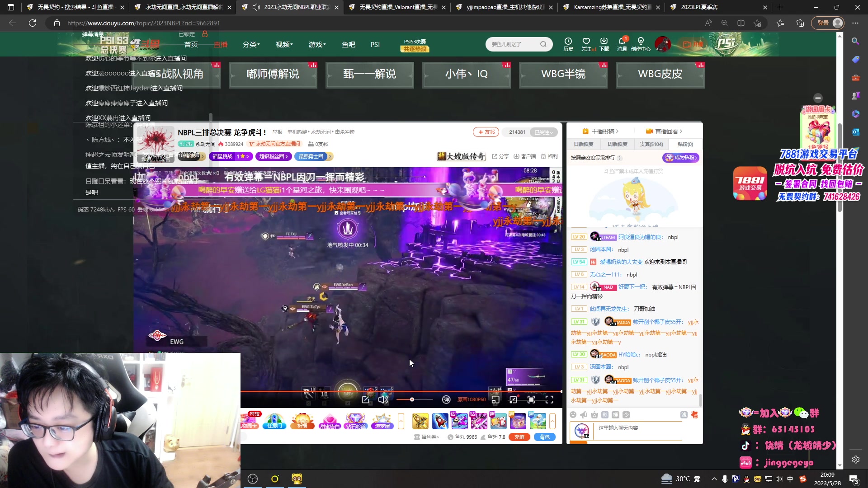Open the 背包 backpack button
The image size is (868, 488).
[x=545, y=437]
